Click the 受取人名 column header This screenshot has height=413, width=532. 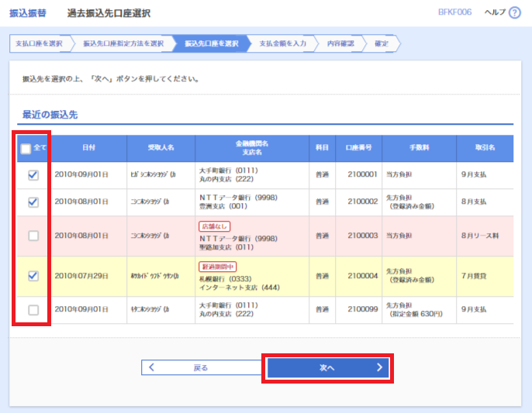161,147
